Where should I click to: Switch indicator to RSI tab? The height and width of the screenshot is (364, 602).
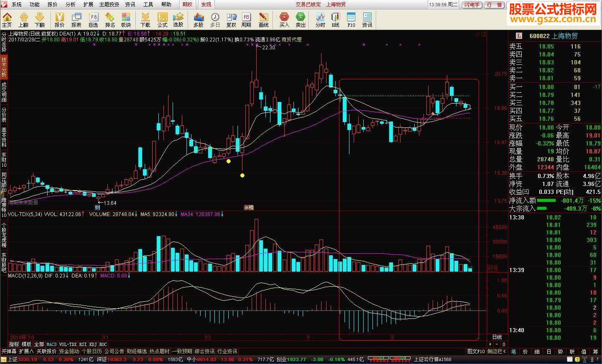pos(83,344)
